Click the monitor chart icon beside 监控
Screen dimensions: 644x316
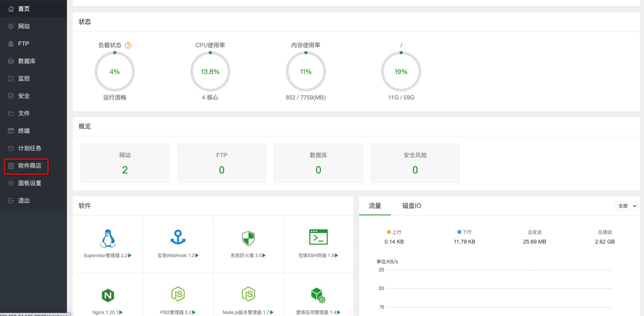coord(11,79)
